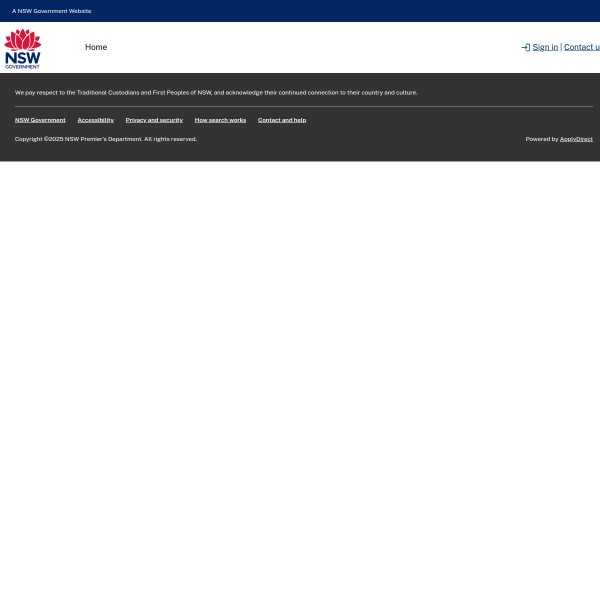The width and height of the screenshot is (600, 600).
Task: Click the Copyright ©2025 notice text
Action: pos(106,139)
